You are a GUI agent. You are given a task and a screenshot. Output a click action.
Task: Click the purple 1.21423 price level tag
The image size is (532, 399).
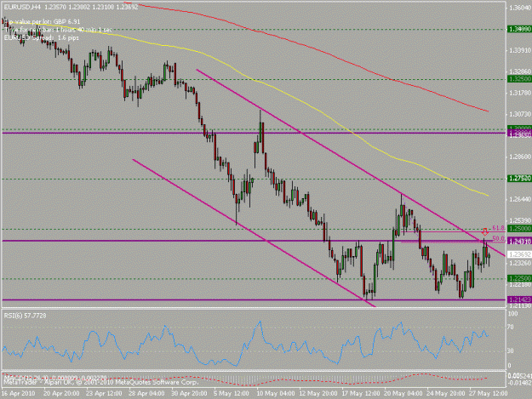click(x=519, y=299)
